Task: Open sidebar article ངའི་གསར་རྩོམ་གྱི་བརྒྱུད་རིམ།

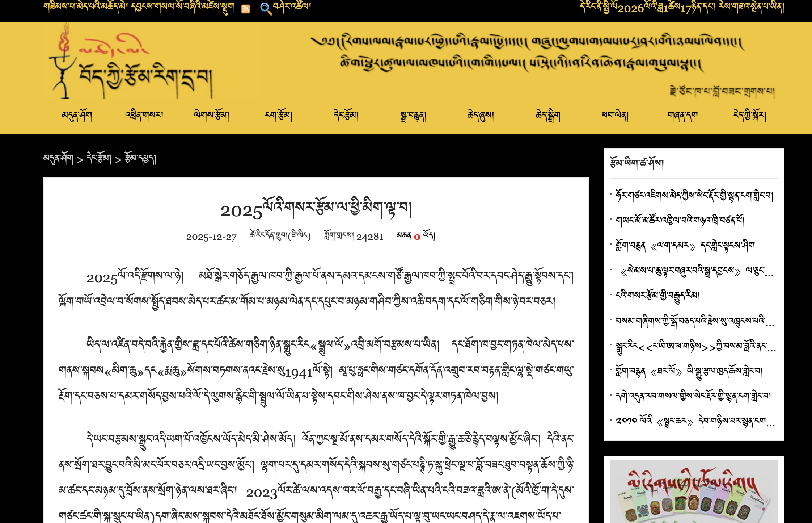Action: [x=658, y=296]
